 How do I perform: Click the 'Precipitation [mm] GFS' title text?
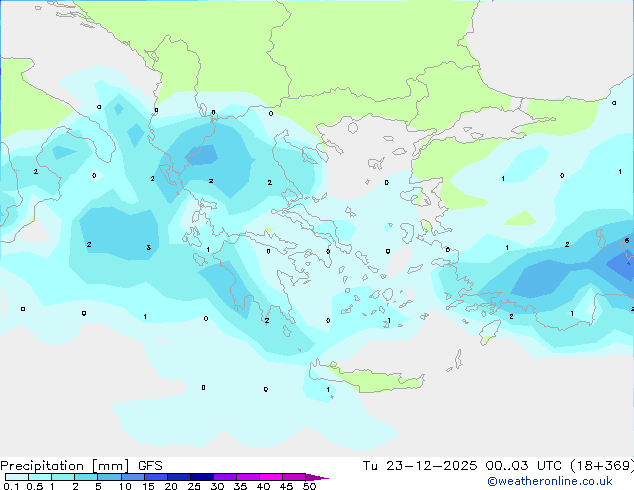[81, 466]
